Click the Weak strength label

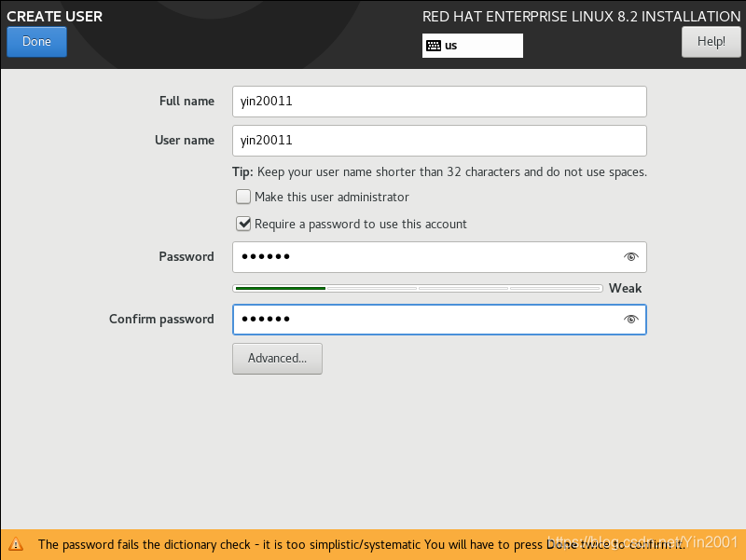[x=625, y=288]
